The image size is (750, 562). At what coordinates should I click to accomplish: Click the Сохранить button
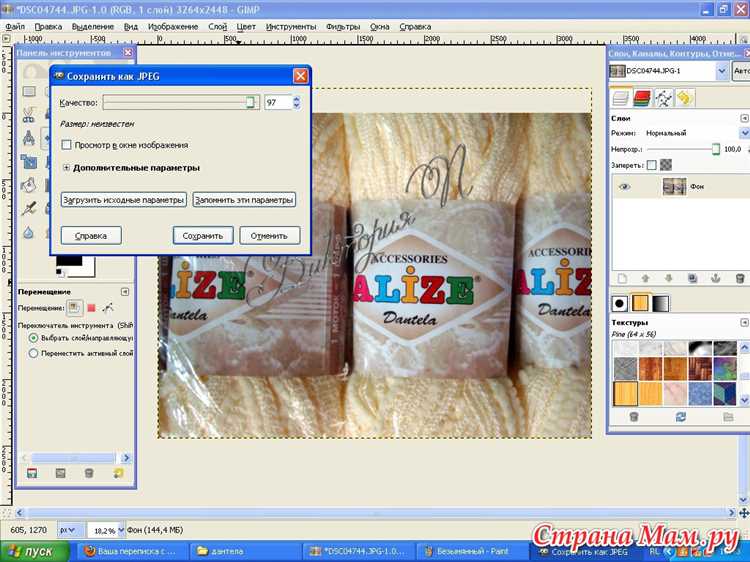tap(203, 236)
